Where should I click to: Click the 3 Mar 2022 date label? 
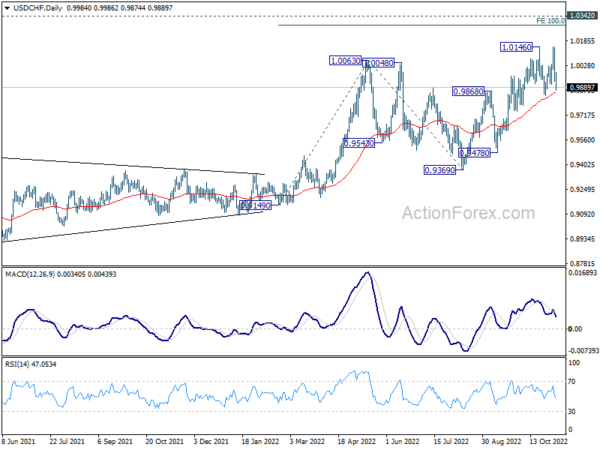(x=307, y=441)
